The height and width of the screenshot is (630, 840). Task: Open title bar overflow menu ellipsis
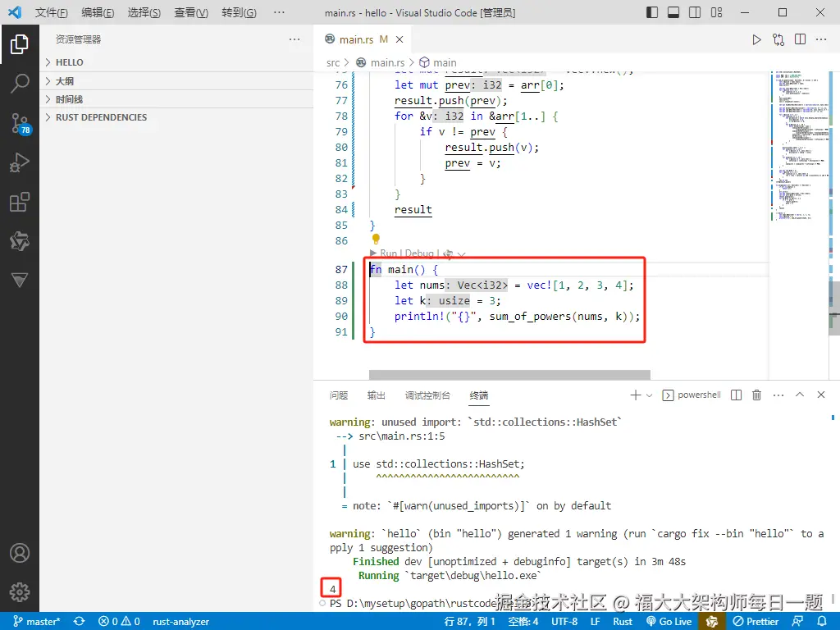[279, 12]
